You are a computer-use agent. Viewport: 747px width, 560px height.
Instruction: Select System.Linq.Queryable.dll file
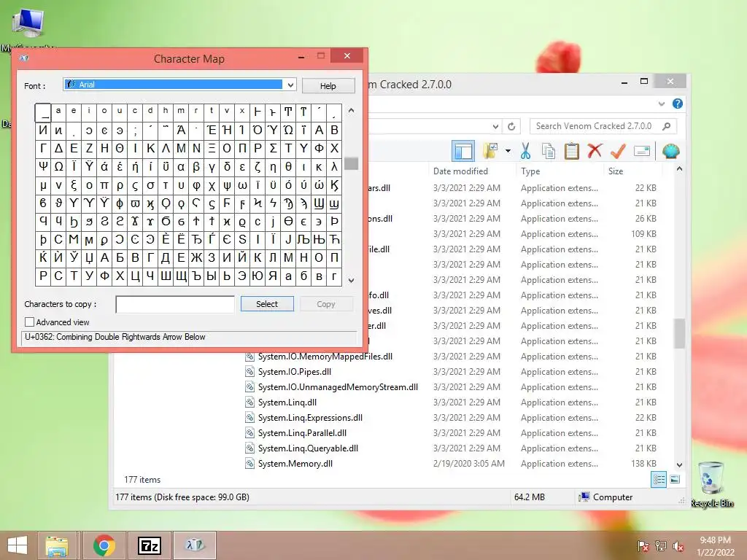308,448
